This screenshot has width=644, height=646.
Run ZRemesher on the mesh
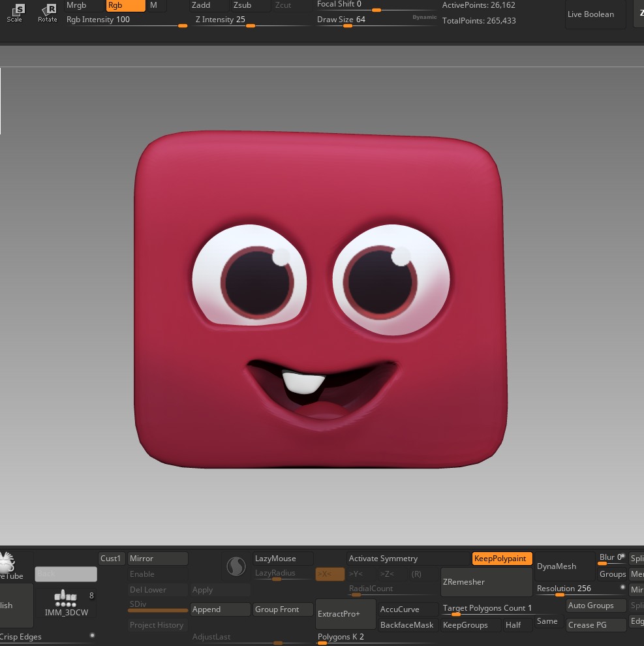tap(487, 582)
